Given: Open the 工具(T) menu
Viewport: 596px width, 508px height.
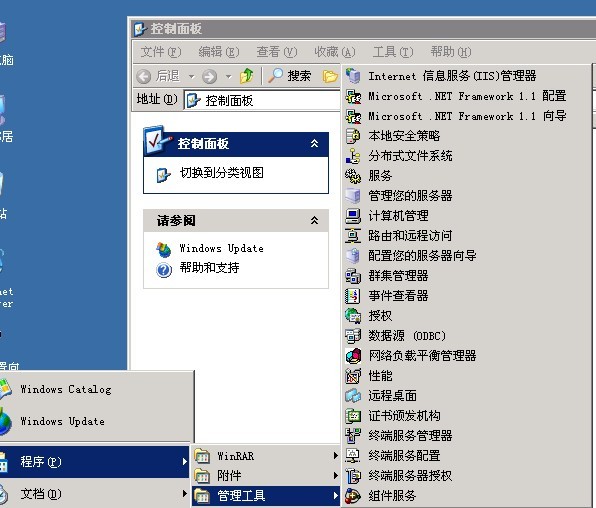Looking at the screenshot, I should (393, 51).
